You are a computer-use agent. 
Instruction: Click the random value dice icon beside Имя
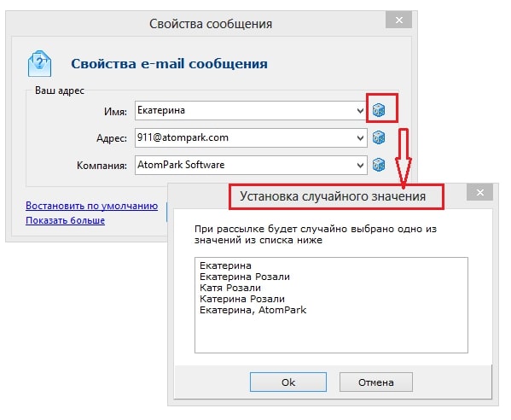(x=379, y=110)
